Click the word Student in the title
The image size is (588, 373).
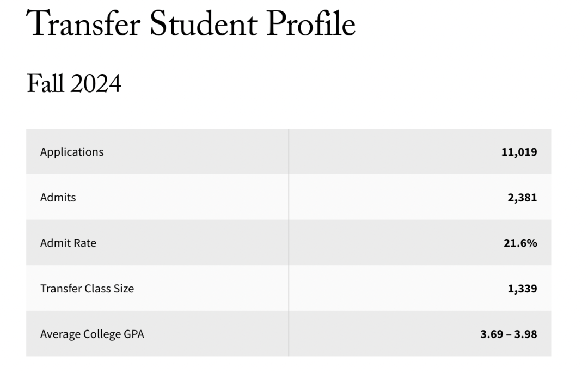(204, 23)
